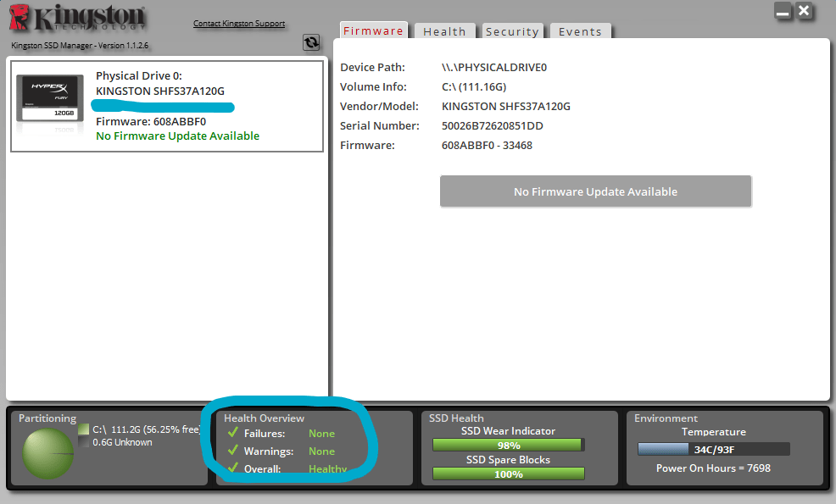
Task: Click Power On Hours = 7698 text
Action: pos(713,468)
